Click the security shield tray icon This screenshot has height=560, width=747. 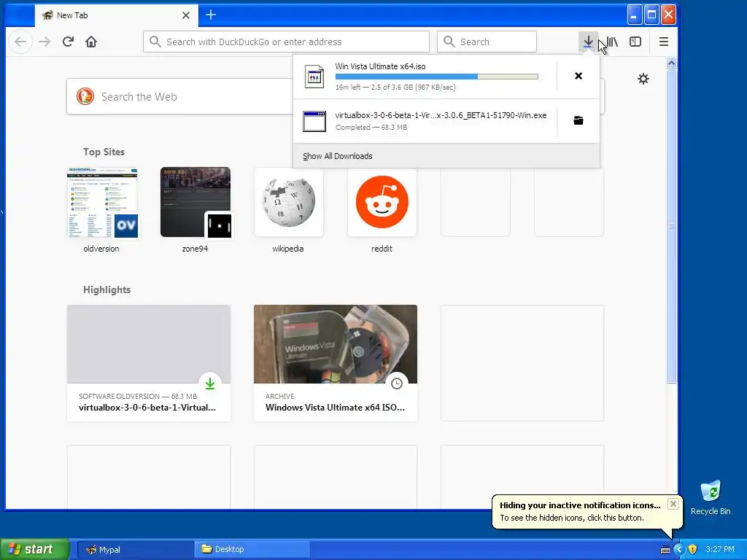[x=693, y=550]
